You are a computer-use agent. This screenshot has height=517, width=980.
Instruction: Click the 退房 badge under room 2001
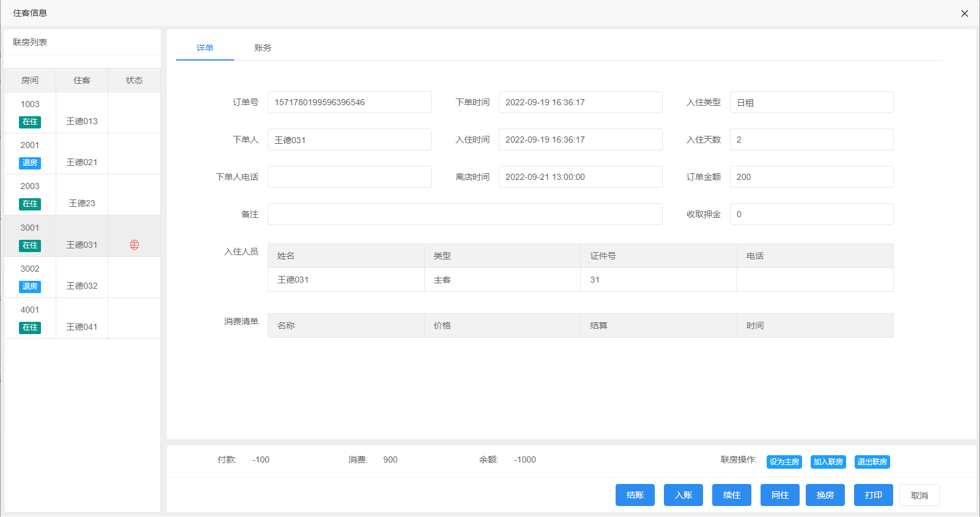tap(30, 163)
